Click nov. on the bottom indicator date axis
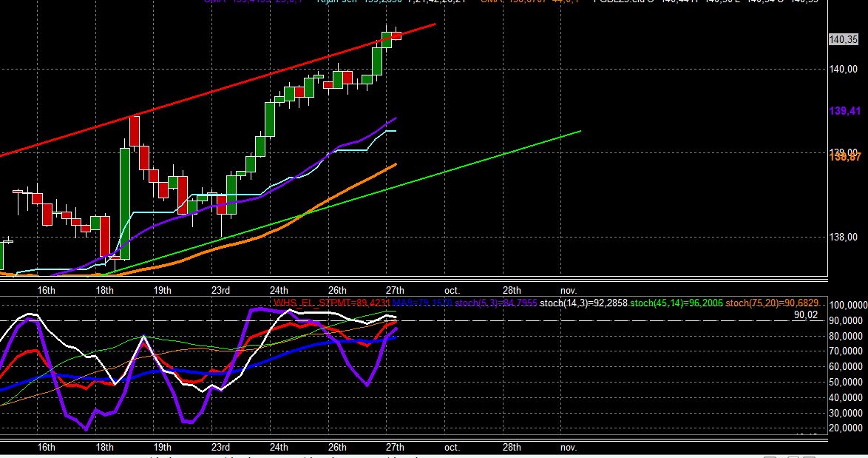Image resolution: width=868 pixels, height=458 pixels. (x=568, y=448)
